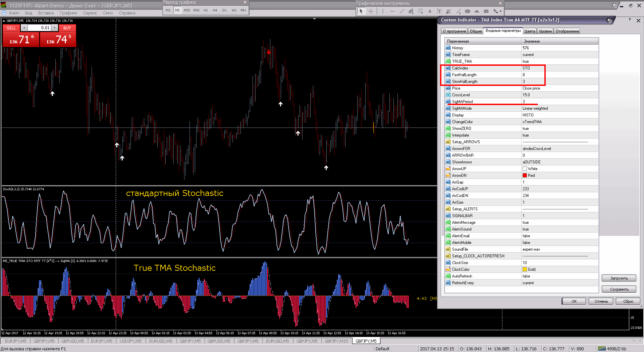
Task: Open the Цвета tab
Action: (530, 31)
